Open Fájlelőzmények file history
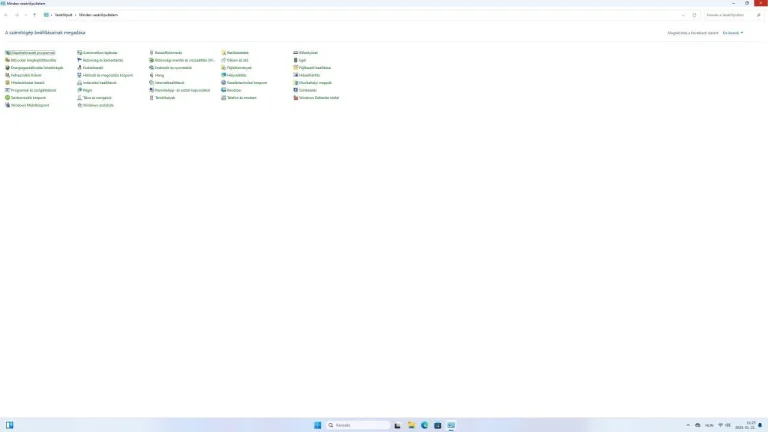The width and height of the screenshot is (768, 432). tap(237, 68)
